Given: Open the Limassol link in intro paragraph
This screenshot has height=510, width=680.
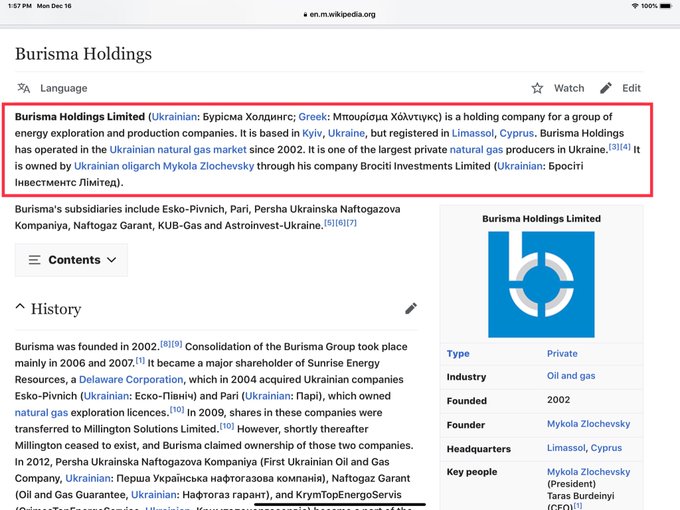Looking at the screenshot, I should pos(473,133).
